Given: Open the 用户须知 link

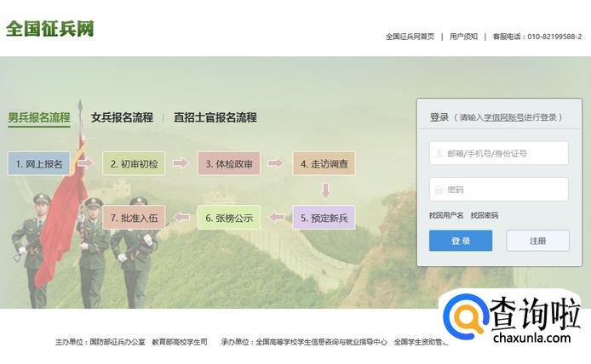Looking at the screenshot, I should tap(463, 37).
